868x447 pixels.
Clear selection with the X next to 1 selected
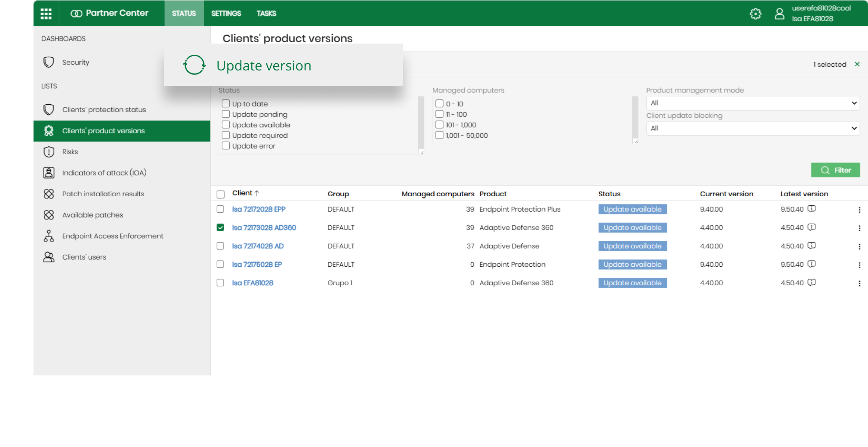coord(857,64)
